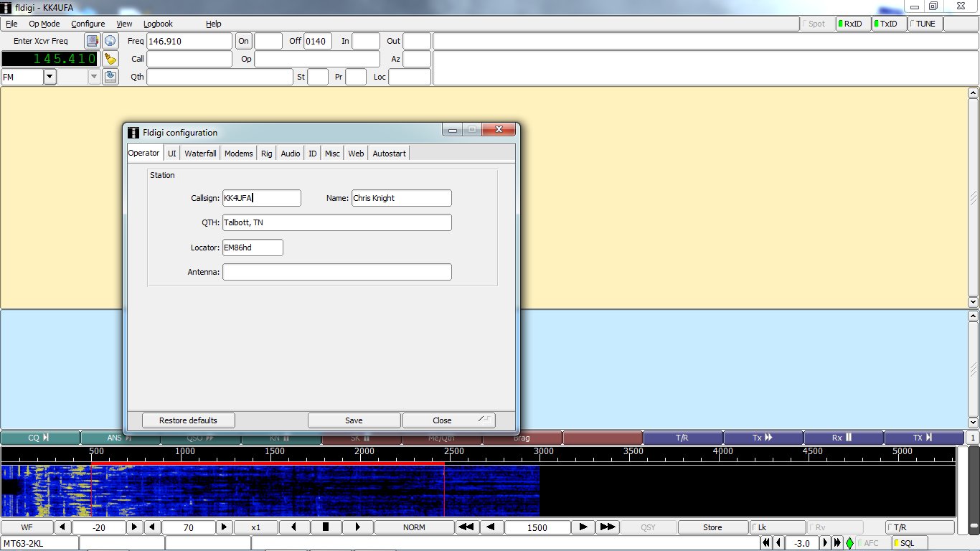The height and width of the screenshot is (551, 980).
Task: Click the Antenna input field
Action: click(x=337, y=272)
